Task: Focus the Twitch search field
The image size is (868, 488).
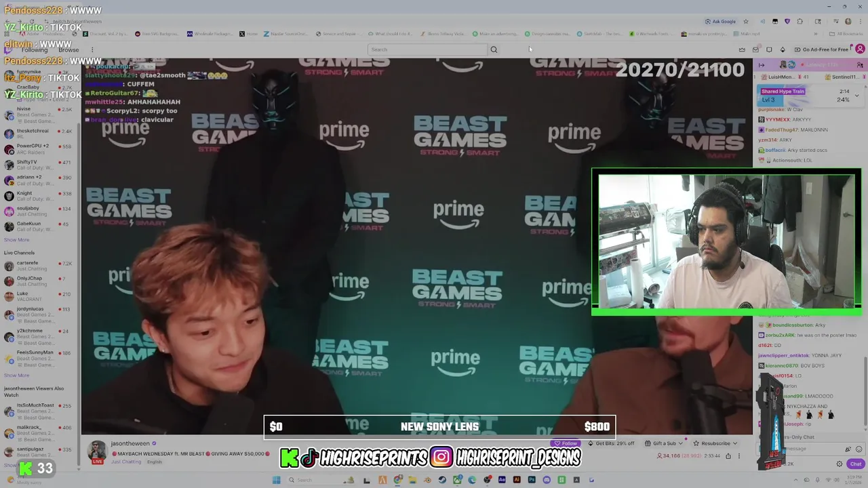Action: pos(427,49)
